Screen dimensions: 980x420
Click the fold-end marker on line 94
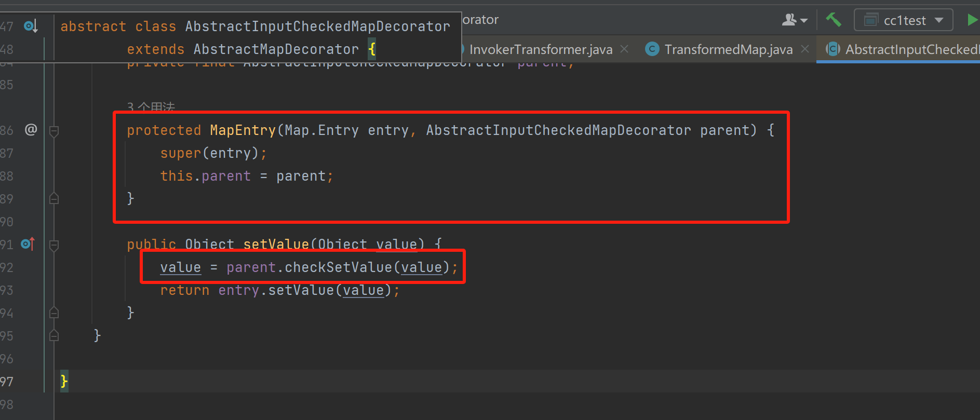[54, 313]
